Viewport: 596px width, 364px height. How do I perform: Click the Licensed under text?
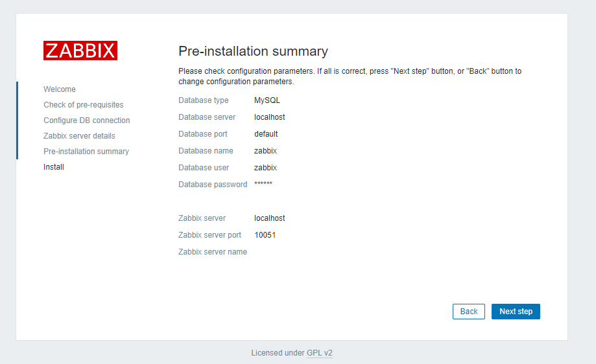pos(278,352)
